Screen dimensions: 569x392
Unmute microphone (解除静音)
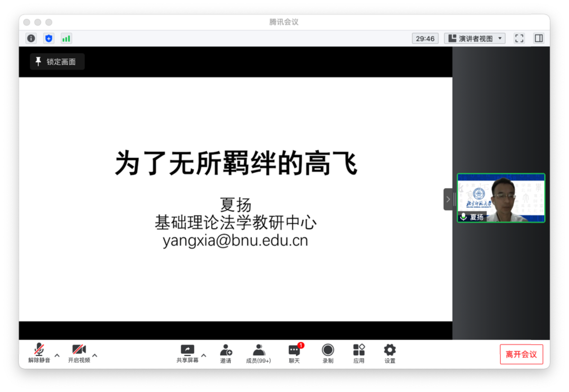(39, 353)
